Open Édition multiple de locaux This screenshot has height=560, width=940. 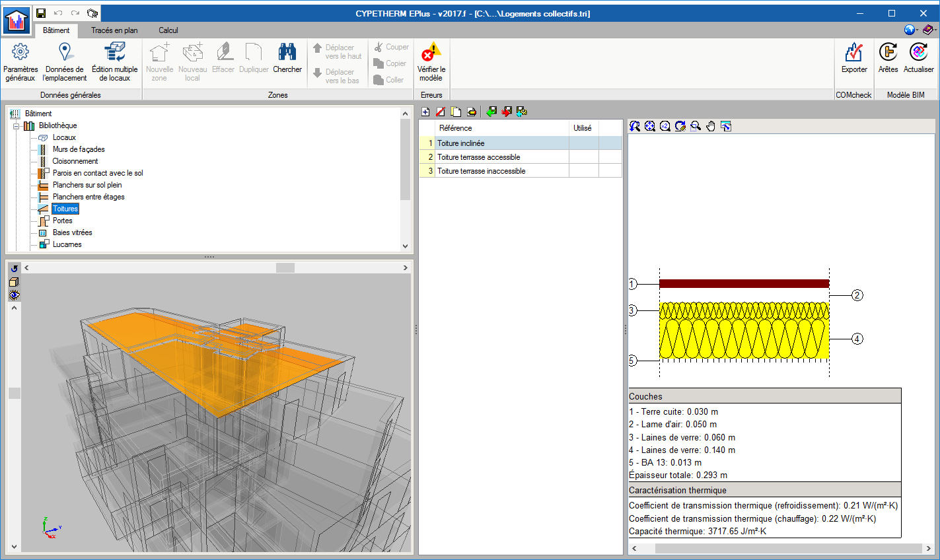(x=115, y=62)
